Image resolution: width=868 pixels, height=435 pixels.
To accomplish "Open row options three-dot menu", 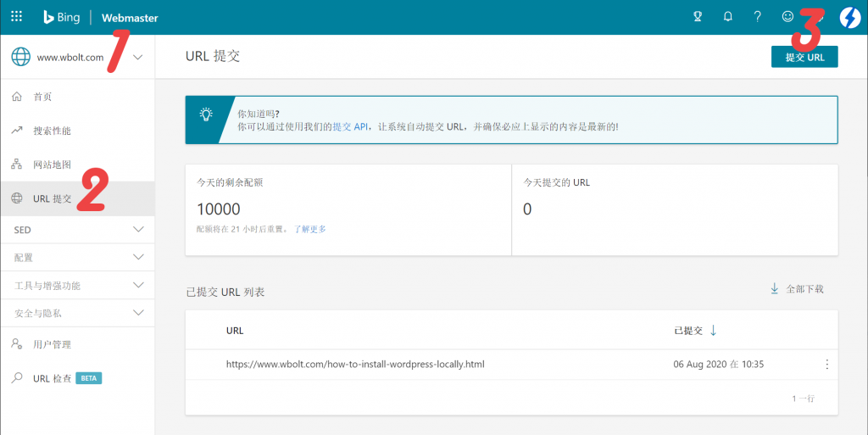I will [x=826, y=365].
